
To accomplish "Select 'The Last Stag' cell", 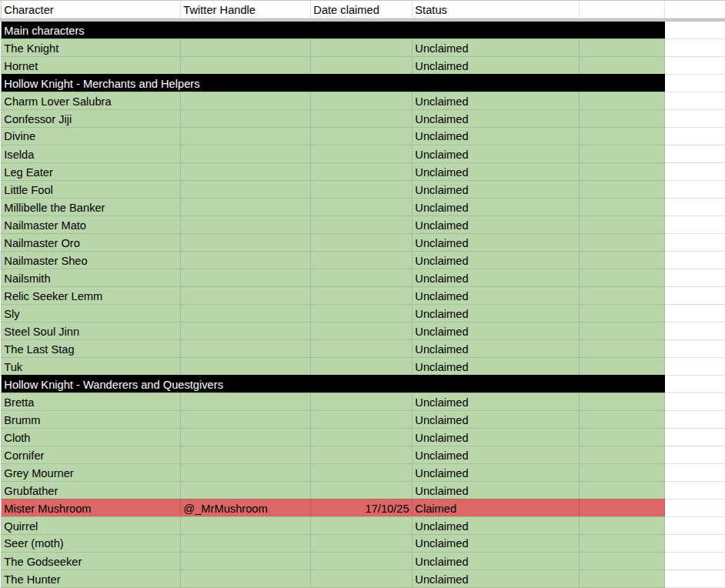I will (91, 349).
